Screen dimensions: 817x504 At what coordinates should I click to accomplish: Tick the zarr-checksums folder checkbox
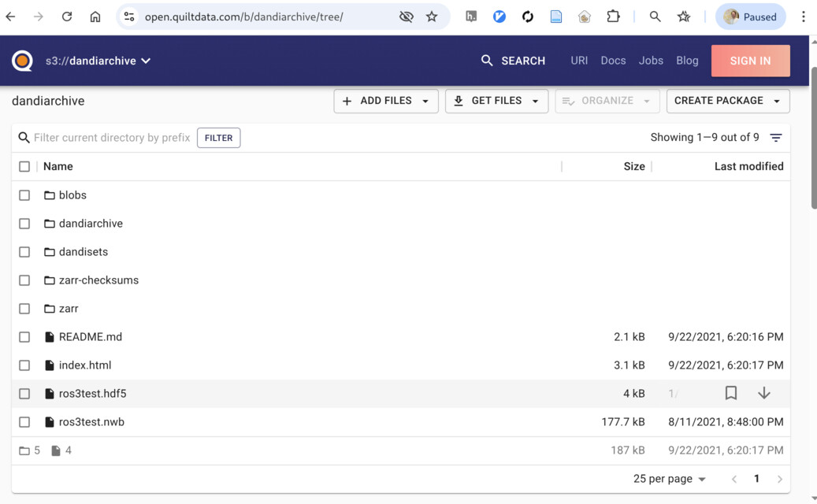click(x=24, y=280)
